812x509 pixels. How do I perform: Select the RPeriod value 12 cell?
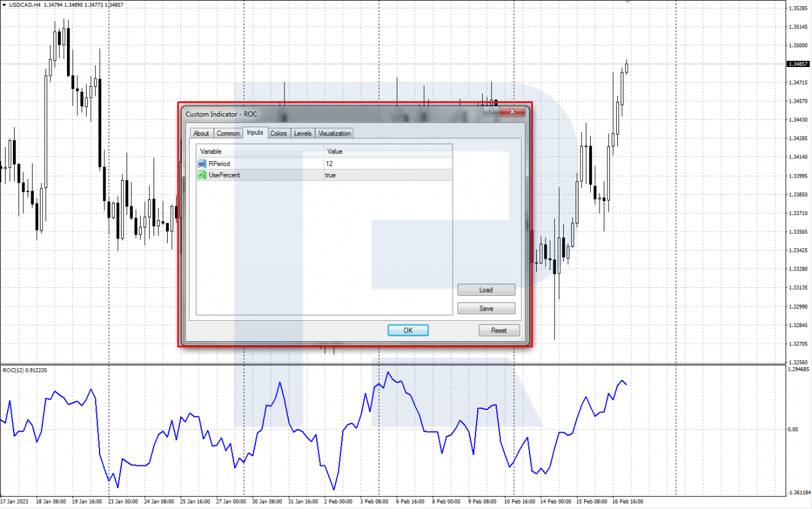click(388, 164)
